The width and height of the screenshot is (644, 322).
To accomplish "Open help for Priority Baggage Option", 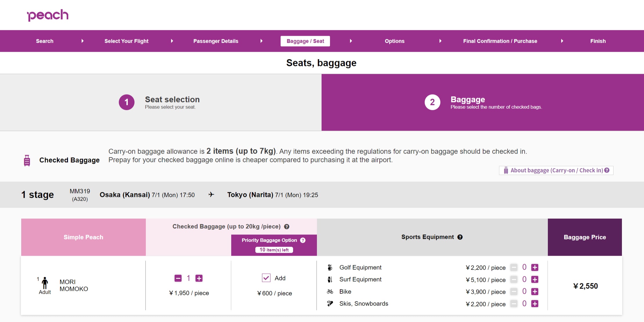I will (x=303, y=240).
